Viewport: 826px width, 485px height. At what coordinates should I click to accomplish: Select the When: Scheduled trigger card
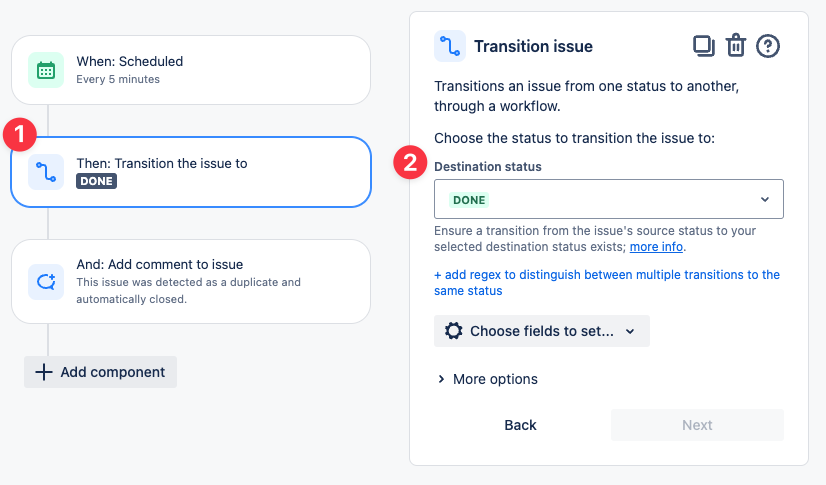[x=190, y=70]
